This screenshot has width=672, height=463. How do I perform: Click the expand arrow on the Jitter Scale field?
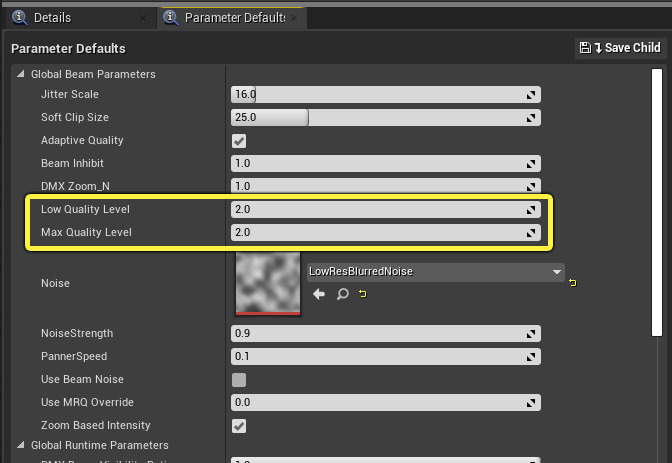click(x=532, y=95)
